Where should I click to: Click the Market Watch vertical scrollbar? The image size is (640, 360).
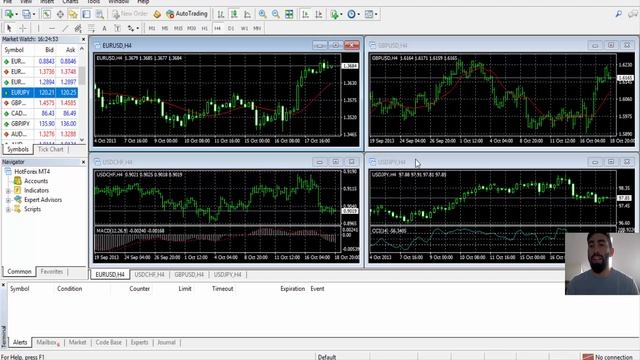(82, 94)
